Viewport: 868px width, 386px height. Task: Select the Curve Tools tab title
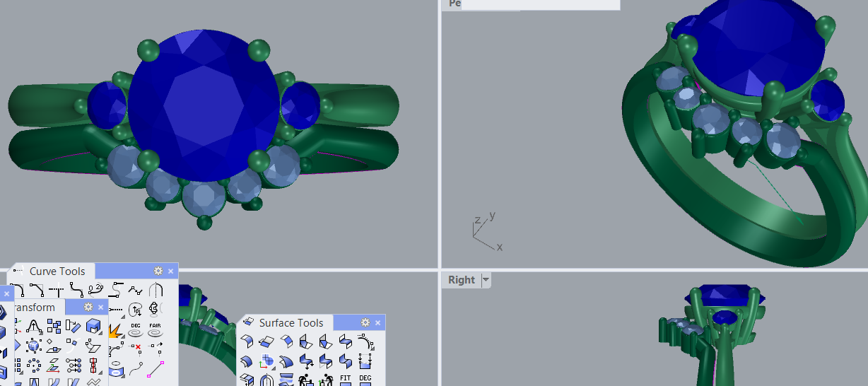tap(57, 271)
